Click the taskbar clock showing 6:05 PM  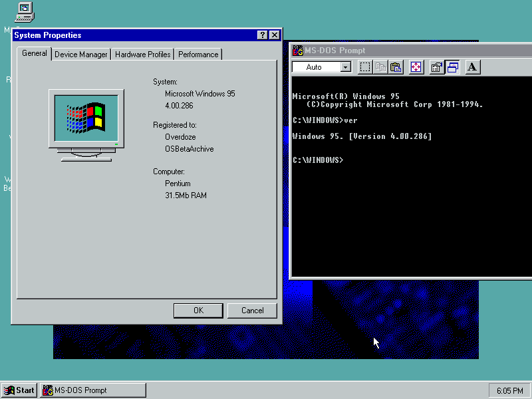point(509,390)
